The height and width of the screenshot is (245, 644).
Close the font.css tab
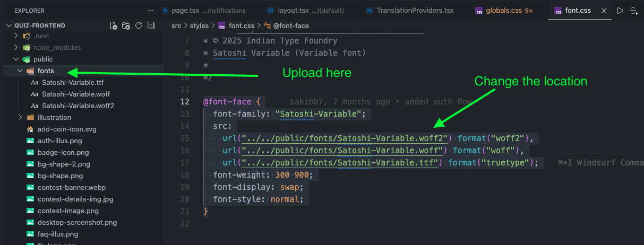604,11
